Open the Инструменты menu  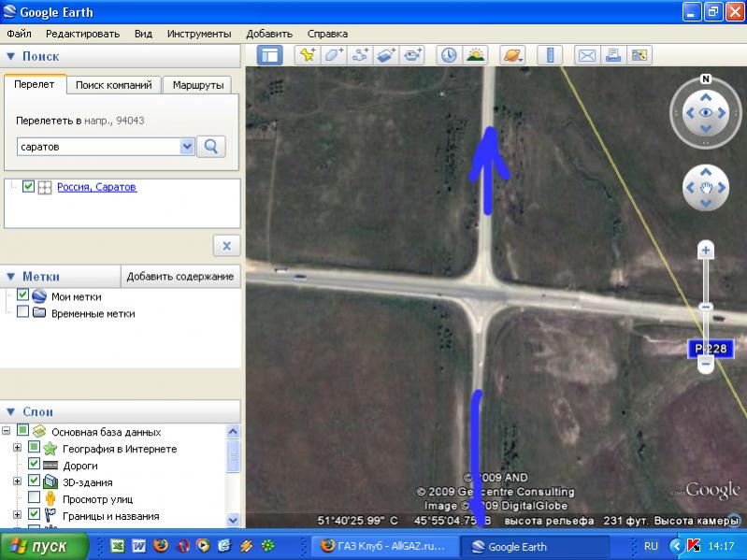click(x=199, y=34)
